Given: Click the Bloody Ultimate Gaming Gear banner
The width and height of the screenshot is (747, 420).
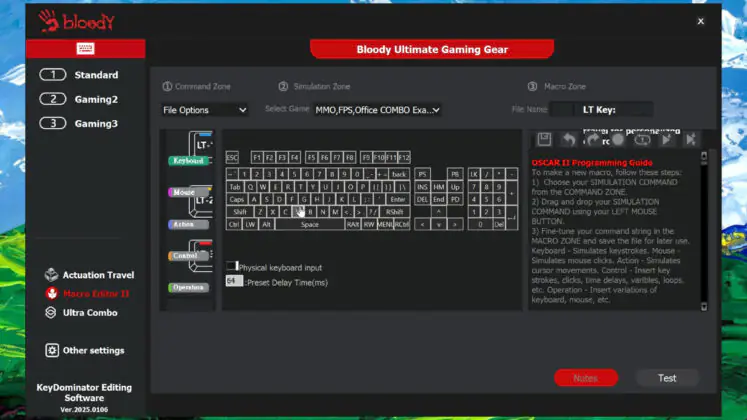Looking at the screenshot, I should click(x=432, y=49).
